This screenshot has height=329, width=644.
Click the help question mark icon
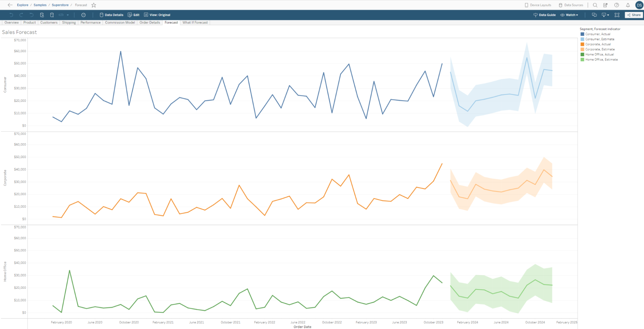[x=617, y=5]
